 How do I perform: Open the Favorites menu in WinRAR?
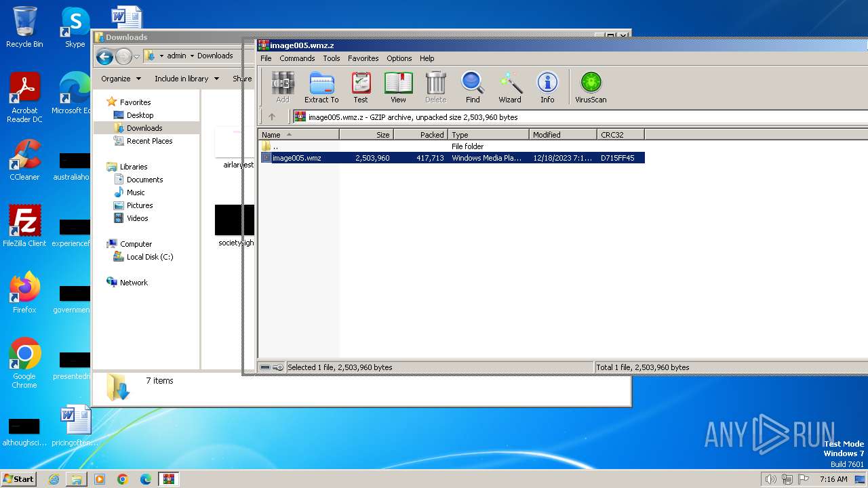click(x=363, y=58)
